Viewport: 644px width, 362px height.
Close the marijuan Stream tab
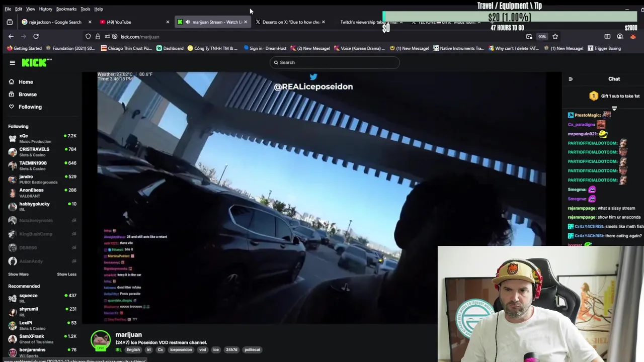click(x=246, y=22)
